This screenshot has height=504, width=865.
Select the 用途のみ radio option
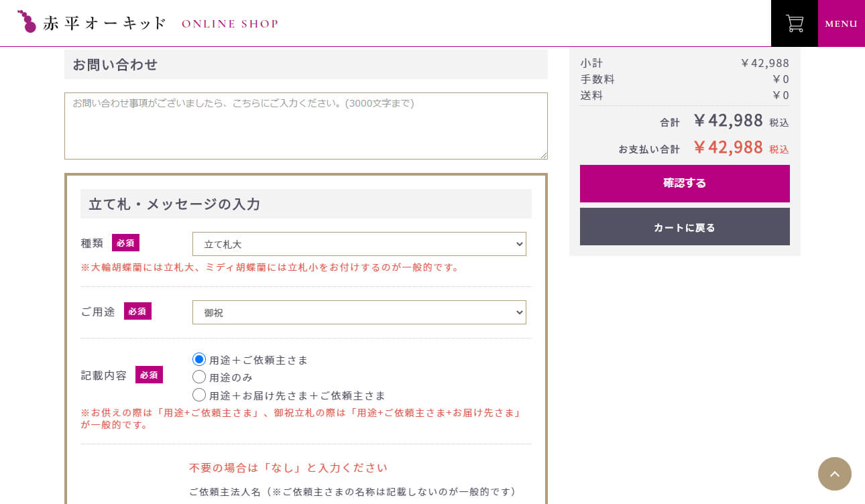[199, 377]
